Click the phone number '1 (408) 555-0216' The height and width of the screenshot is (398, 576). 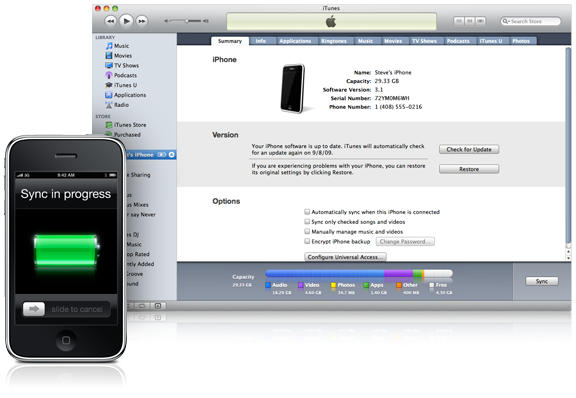(398, 107)
